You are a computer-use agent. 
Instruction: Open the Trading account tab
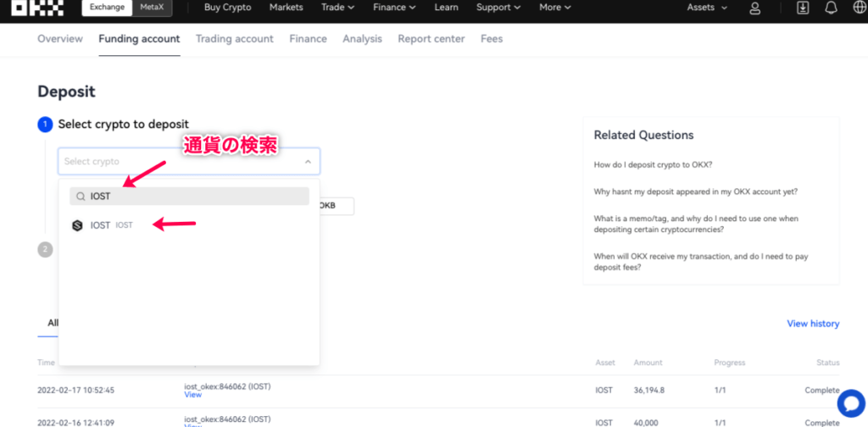tap(235, 39)
